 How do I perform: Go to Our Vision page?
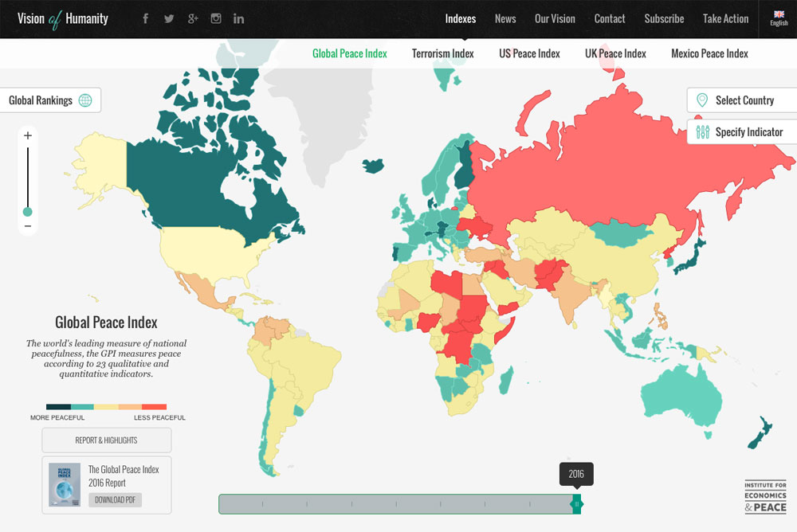pos(555,19)
